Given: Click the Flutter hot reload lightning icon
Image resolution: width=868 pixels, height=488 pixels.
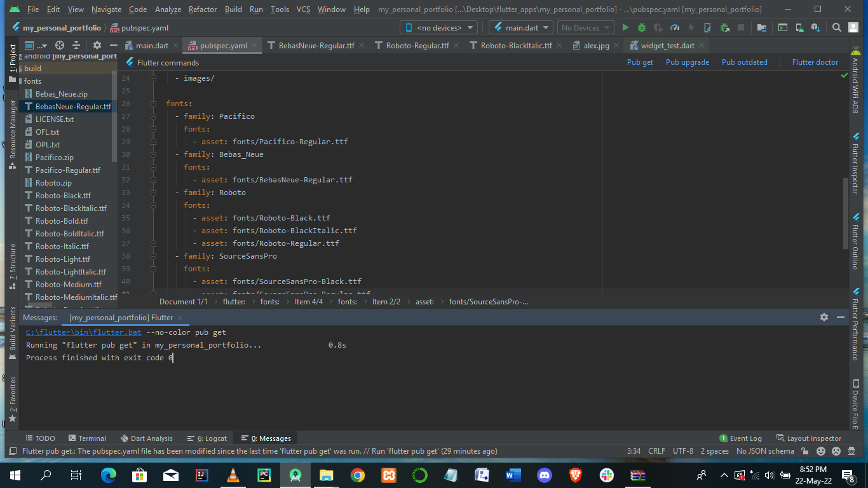Looking at the screenshot, I should [691, 28].
